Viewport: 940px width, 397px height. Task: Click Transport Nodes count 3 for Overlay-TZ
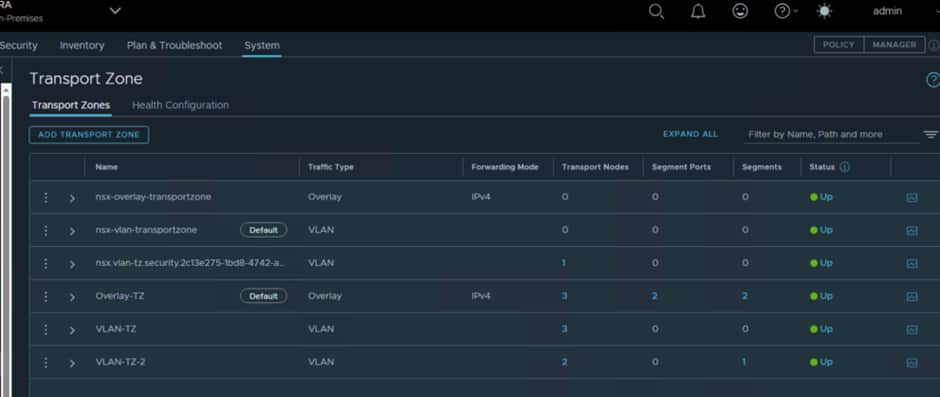tap(564, 296)
